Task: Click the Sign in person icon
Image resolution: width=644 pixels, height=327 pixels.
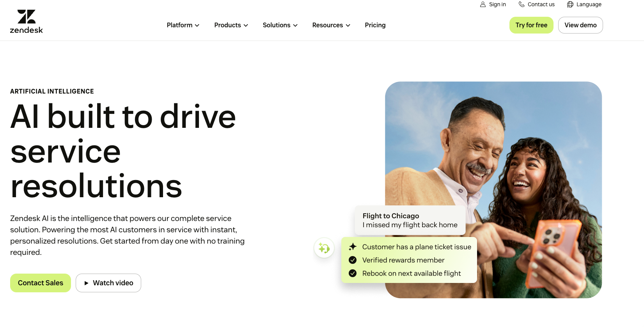Action: (483, 4)
